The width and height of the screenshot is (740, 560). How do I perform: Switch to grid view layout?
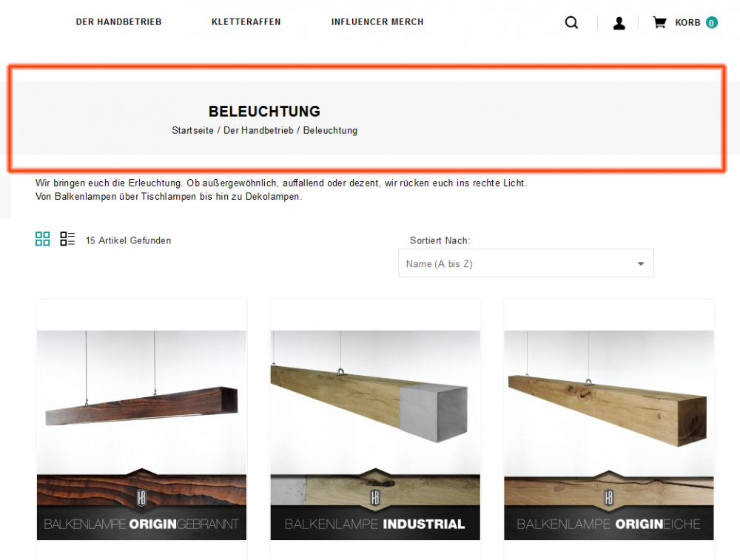coord(42,239)
